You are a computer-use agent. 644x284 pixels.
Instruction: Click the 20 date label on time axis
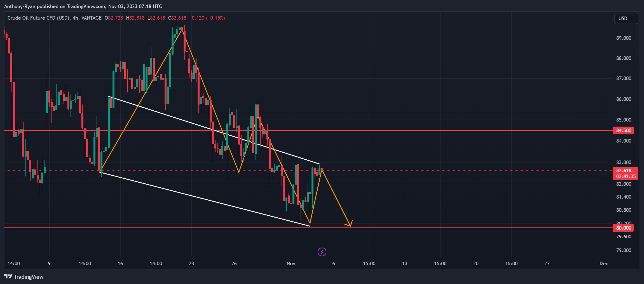pos(476,264)
